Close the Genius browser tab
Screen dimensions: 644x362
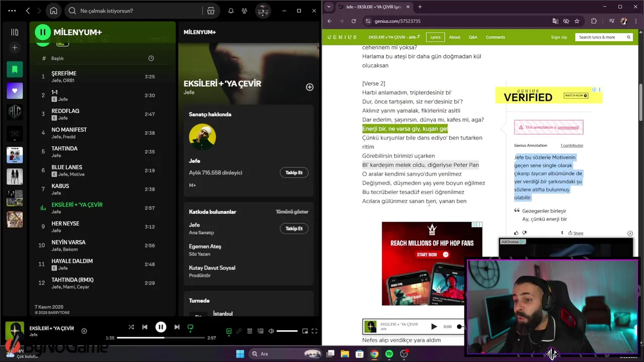(408, 7)
